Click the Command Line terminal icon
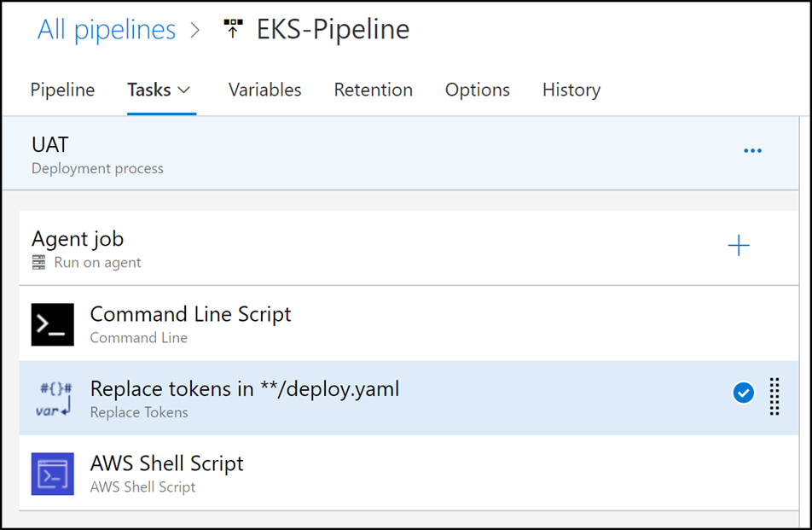The width and height of the screenshot is (812, 530). (x=52, y=324)
